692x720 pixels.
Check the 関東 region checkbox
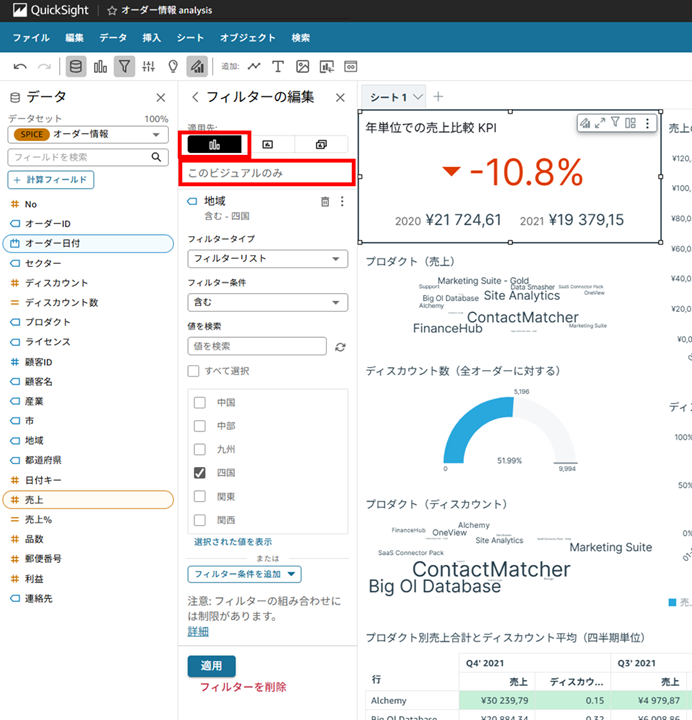200,496
